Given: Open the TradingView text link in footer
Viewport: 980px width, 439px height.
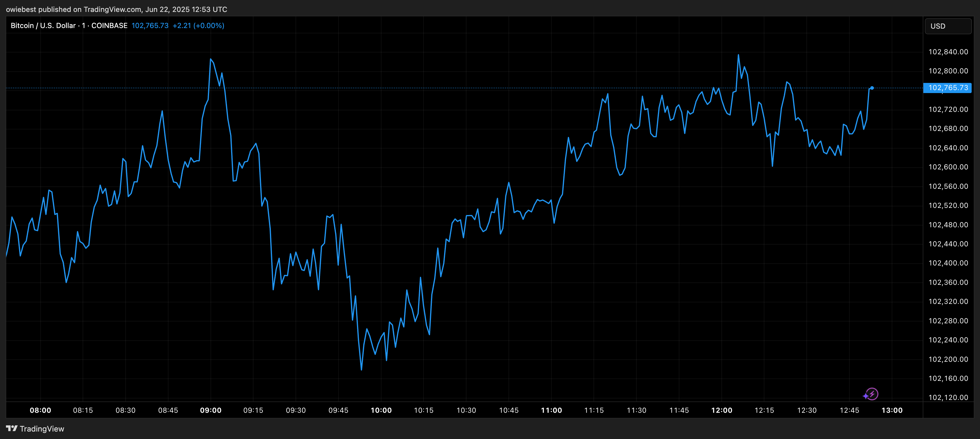Looking at the screenshot, I should (42, 429).
